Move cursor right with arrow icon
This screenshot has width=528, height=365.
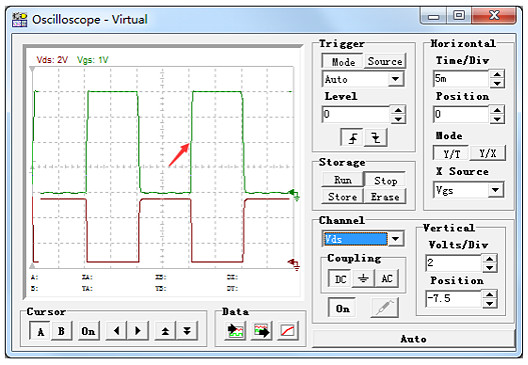pos(137,331)
